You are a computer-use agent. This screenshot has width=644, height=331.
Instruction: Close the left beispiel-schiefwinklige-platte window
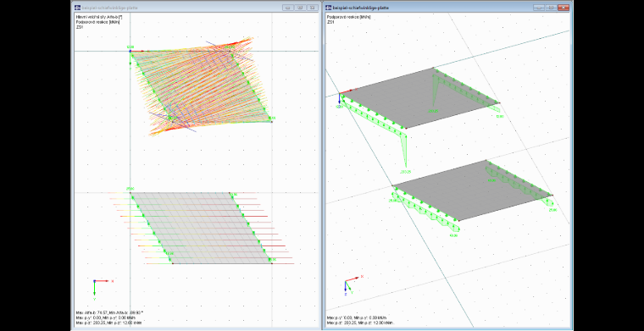pyautogui.click(x=313, y=8)
